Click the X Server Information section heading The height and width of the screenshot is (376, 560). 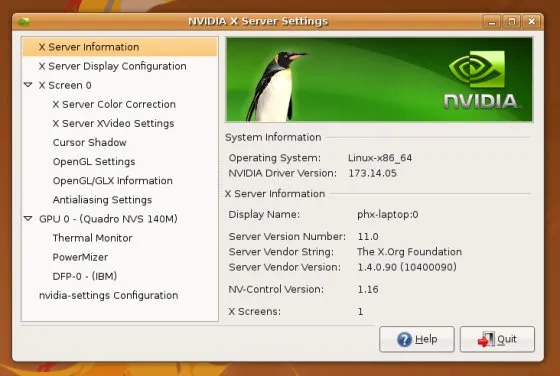[275, 194]
